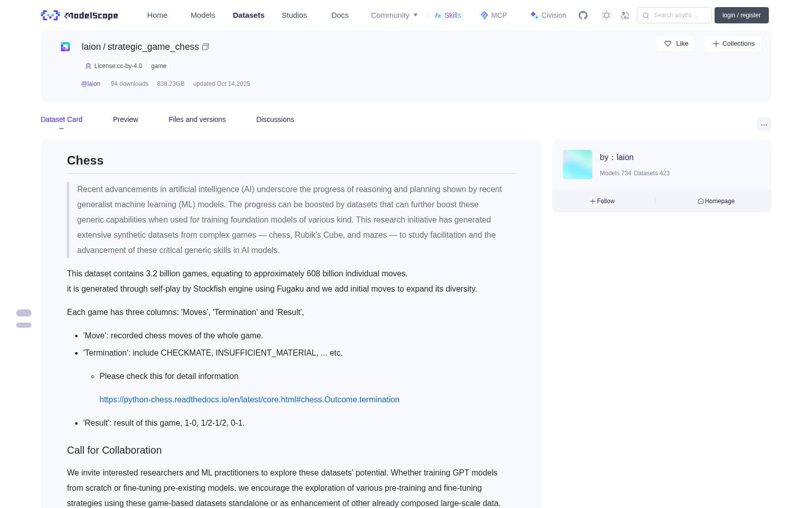Switch language with the translate icon
This screenshot has height=508, width=812.
625,15
